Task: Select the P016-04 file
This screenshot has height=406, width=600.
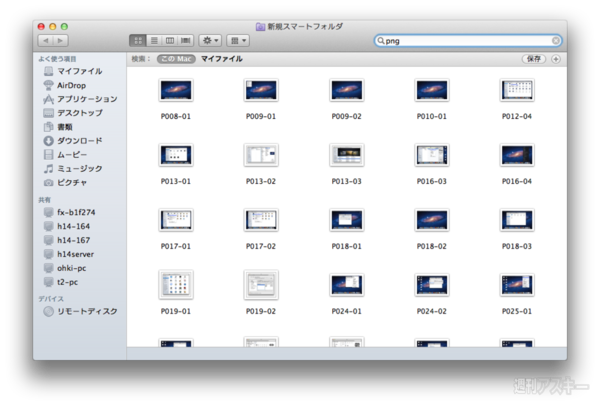Action: click(517, 155)
